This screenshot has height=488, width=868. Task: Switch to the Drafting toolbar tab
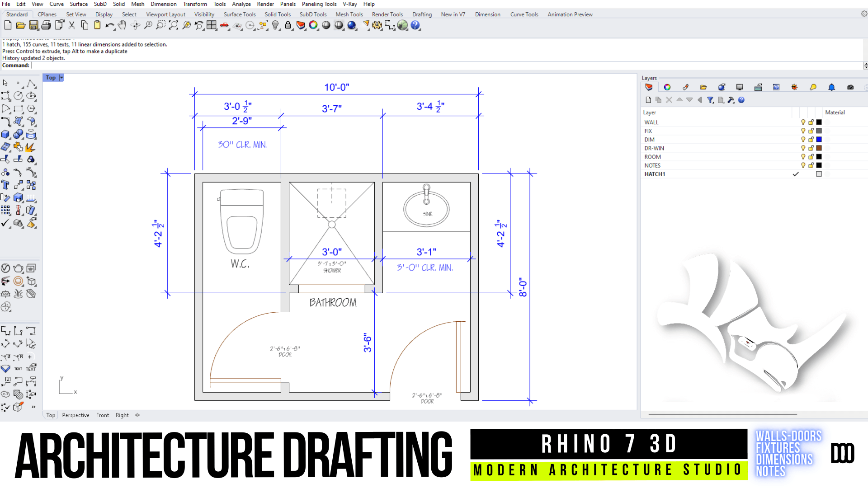tap(421, 14)
